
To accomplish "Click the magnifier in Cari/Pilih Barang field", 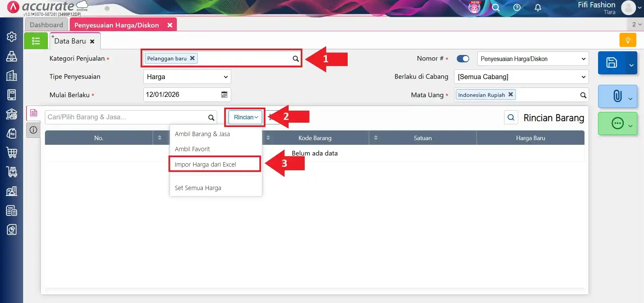I will [x=211, y=117].
